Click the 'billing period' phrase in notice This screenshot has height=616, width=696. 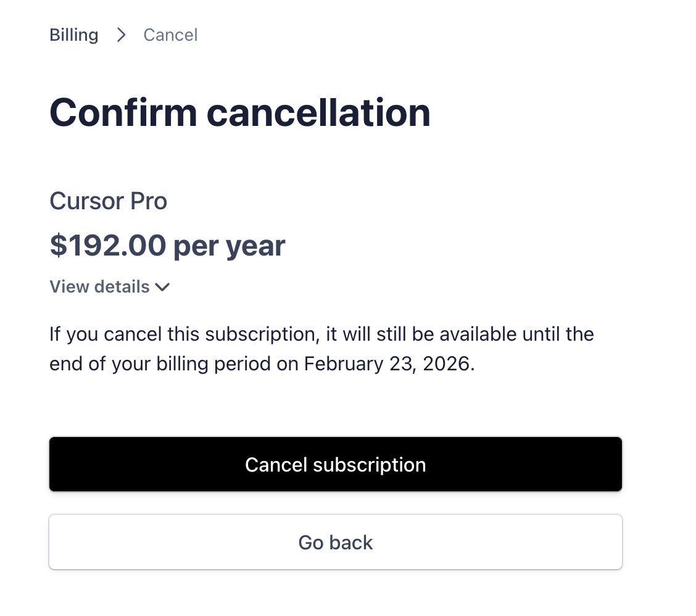[x=211, y=364]
